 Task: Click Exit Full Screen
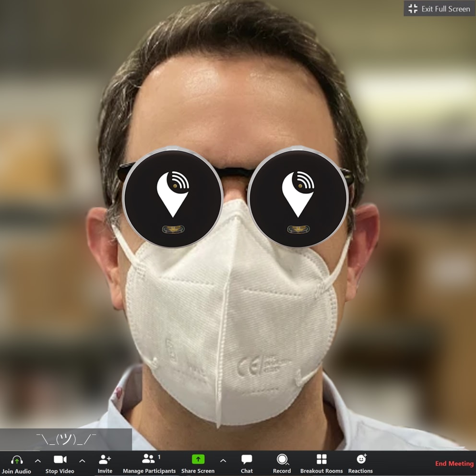point(439,9)
